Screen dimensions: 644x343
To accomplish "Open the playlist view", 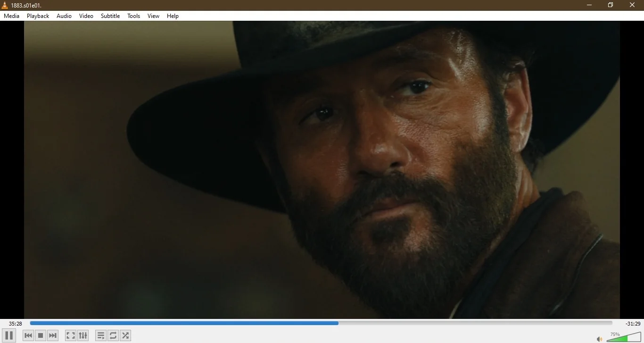I will click(101, 335).
